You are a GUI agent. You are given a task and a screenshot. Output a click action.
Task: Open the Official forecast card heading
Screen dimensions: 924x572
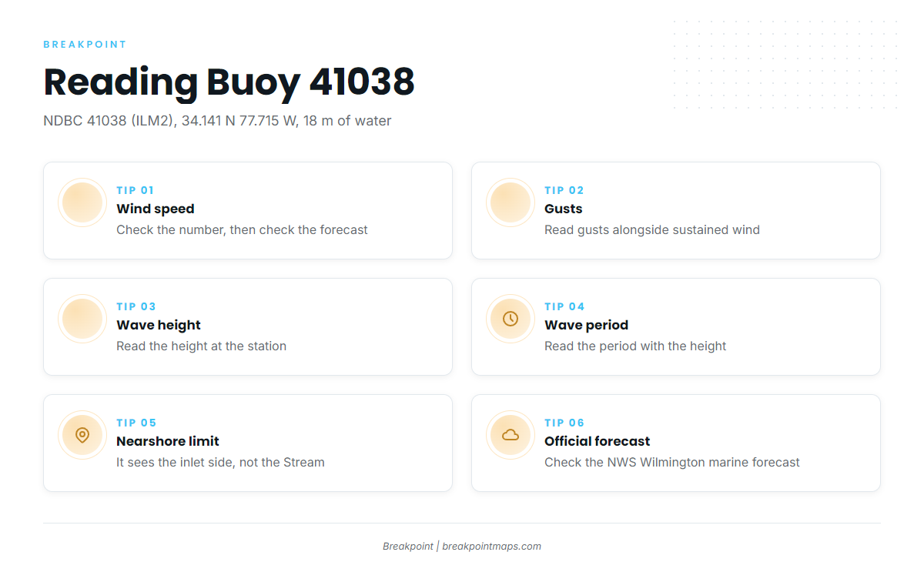click(598, 441)
